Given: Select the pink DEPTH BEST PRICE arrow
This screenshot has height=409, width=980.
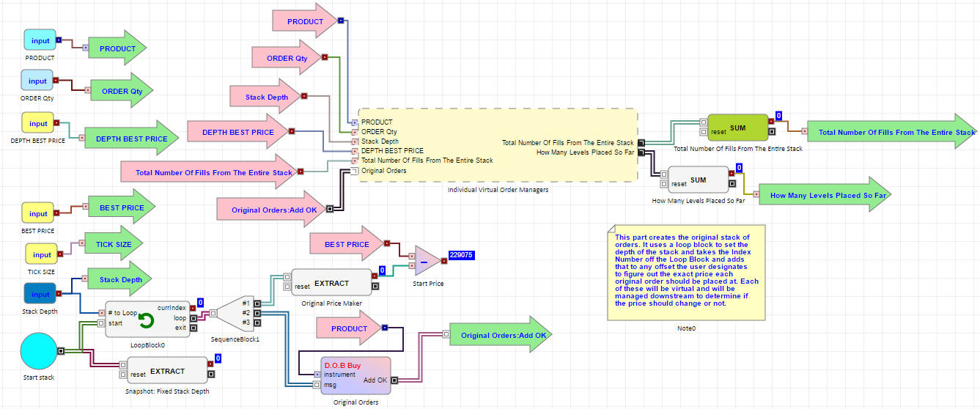Looking at the screenshot, I should tap(239, 133).
